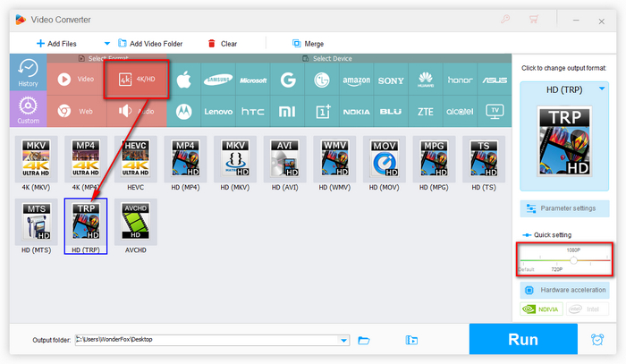Screen dimensions: 626x364
Task: Select the HD (AVI) format
Action: 284,164
